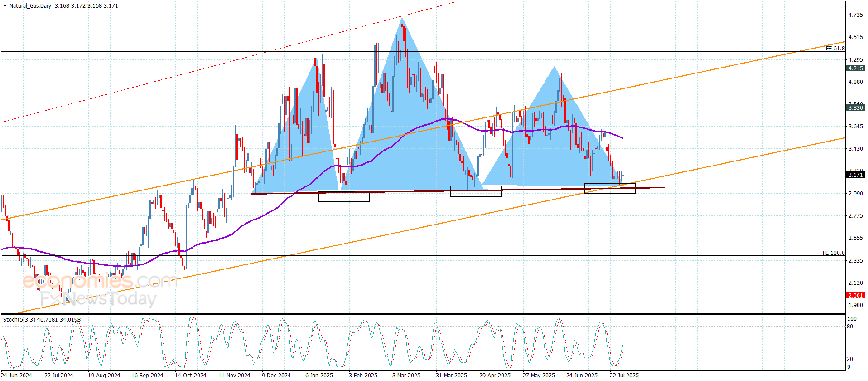868x381 pixels.
Task: Click the 4.735 price axis label
Action: [x=856, y=15]
